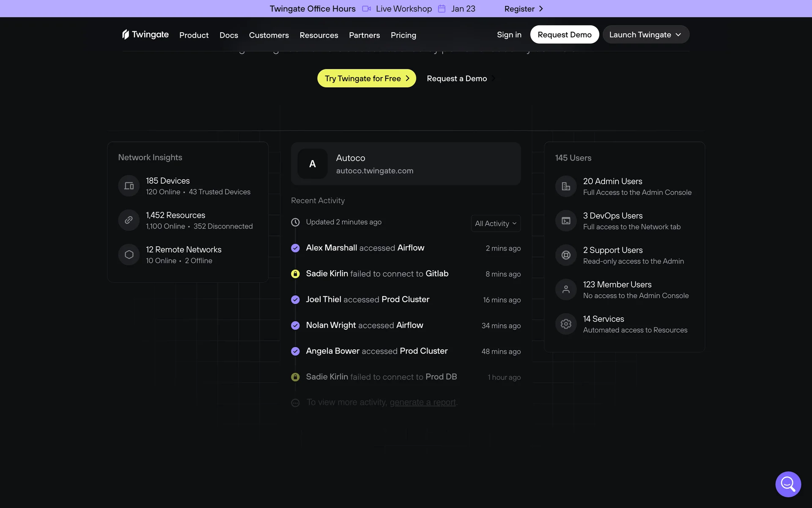This screenshot has width=812, height=508.
Task: Follow the generate a report link
Action: click(x=422, y=402)
